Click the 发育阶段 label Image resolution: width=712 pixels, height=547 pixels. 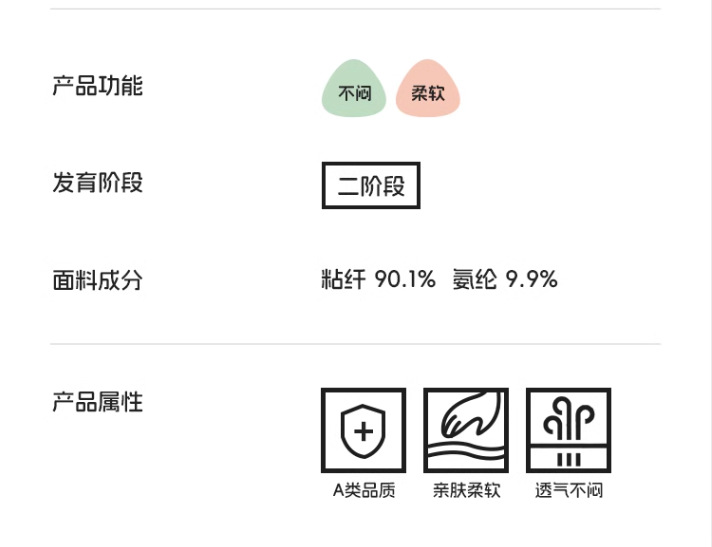(x=97, y=183)
